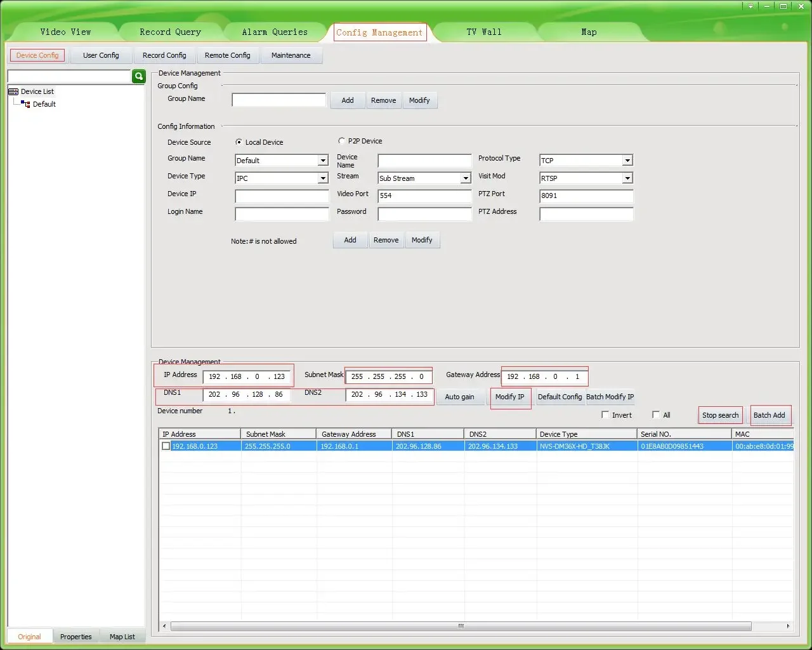
Task: Open the Device Type IPC dropdown
Action: [x=322, y=178]
